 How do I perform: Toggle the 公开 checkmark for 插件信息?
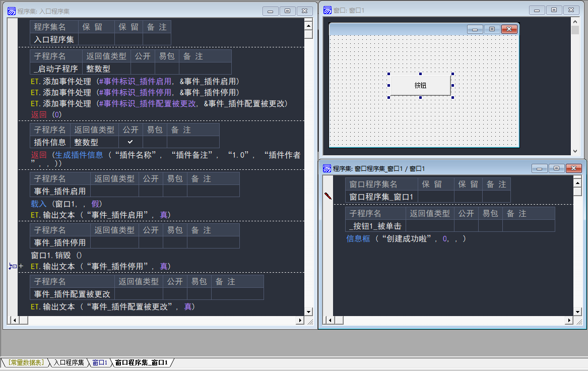(x=130, y=142)
